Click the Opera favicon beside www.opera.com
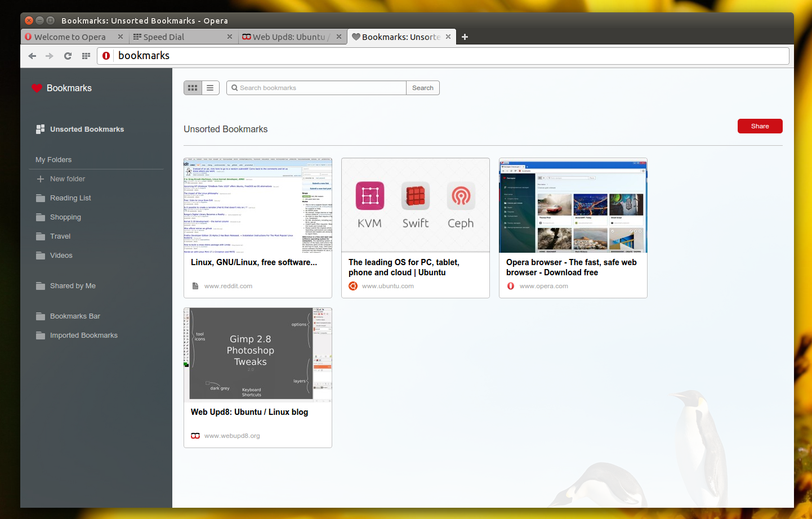The width and height of the screenshot is (812, 519). click(511, 286)
